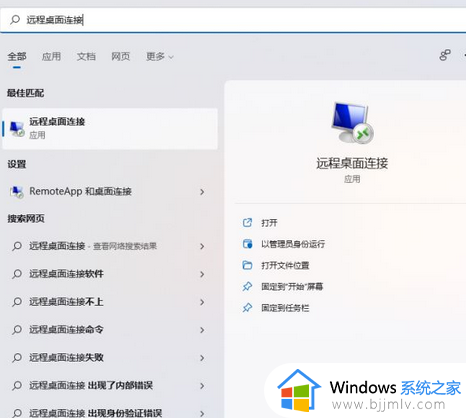Image resolution: width=466 pixels, height=418 pixels.
Task: Open the 更多 dropdown filter
Action: [160, 57]
